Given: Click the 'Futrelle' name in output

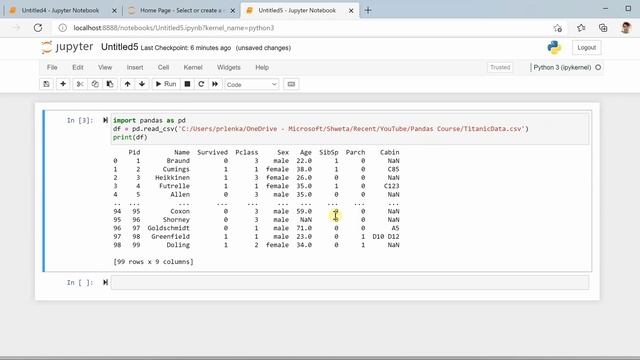Looking at the screenshot, I should (174, 186).
